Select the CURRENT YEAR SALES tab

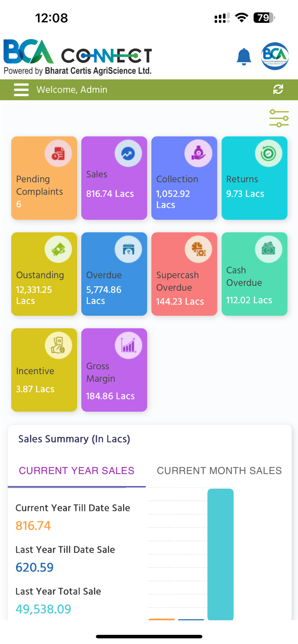[77, 471]
